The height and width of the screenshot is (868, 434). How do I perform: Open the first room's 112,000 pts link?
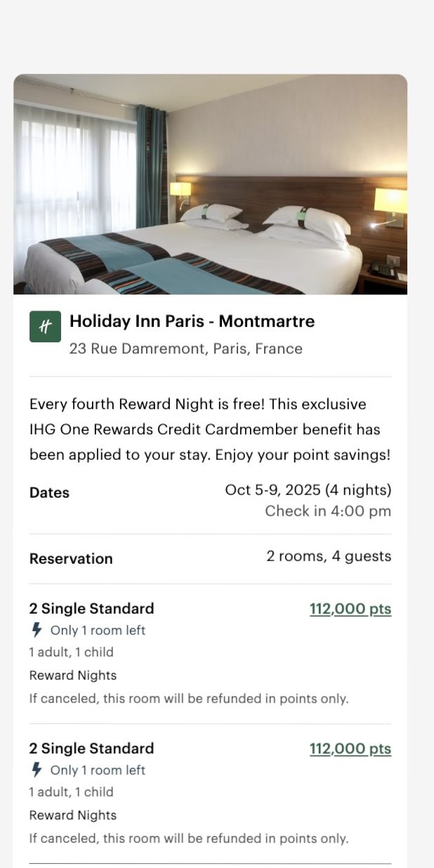tap(350, 609)
